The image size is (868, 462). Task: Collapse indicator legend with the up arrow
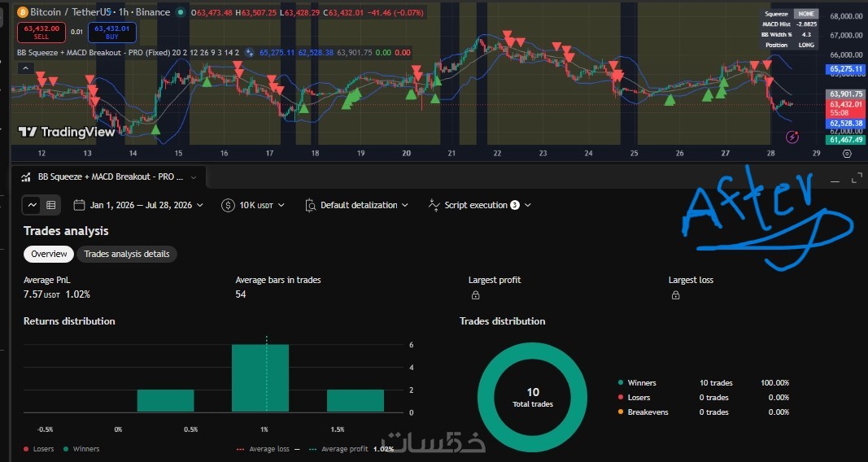point(25,68)
